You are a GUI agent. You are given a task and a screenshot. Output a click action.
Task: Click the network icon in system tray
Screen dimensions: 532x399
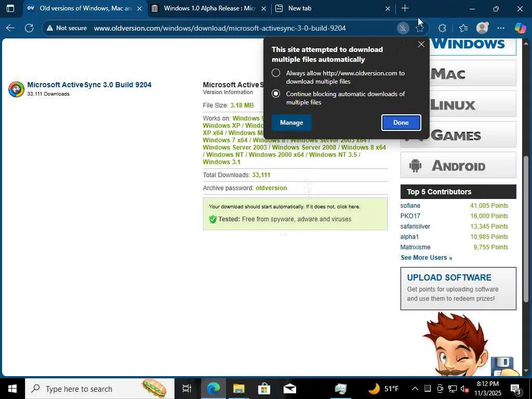pos(453,389)
